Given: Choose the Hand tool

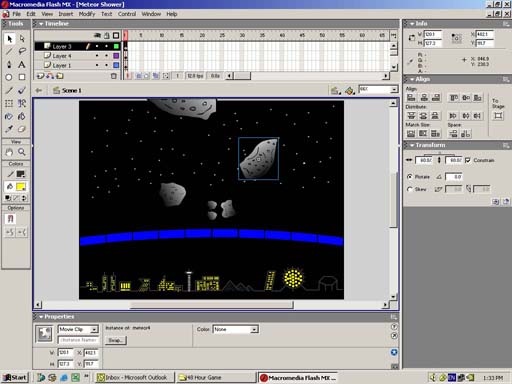Looking at the screenshot, I should (x=9, y=152).
